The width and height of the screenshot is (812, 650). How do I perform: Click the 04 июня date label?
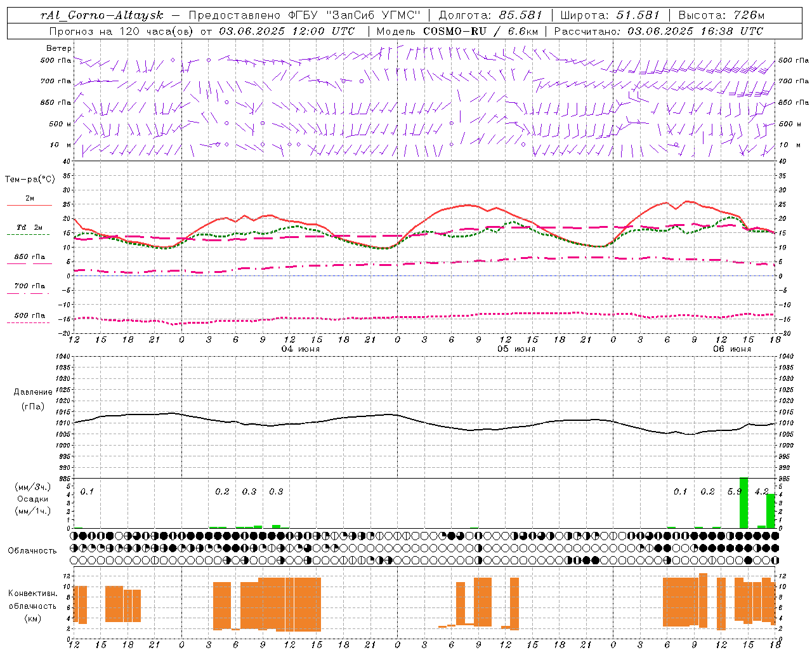(301, 349)
